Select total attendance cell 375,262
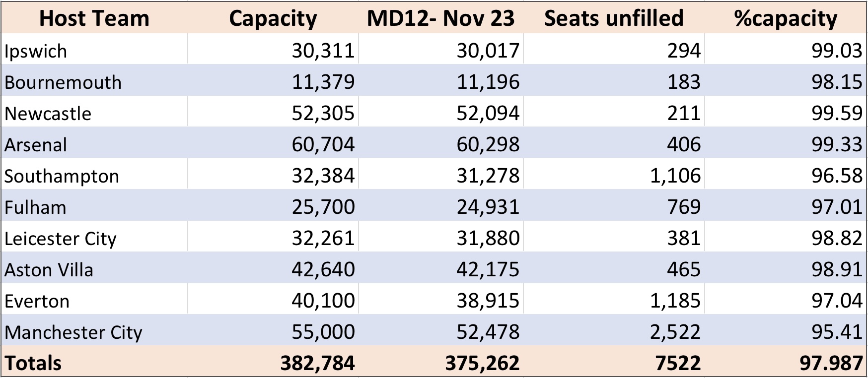Screen dimensions: 868x378 click(440, 361)
